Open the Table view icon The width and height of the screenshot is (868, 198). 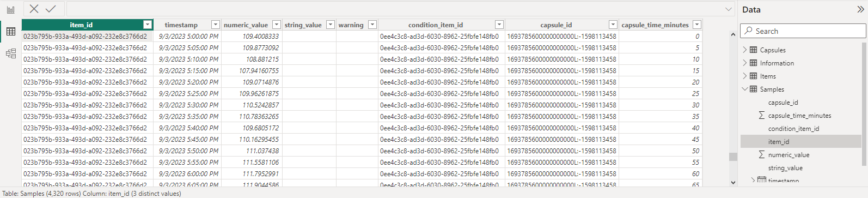[x=11, y=32]
